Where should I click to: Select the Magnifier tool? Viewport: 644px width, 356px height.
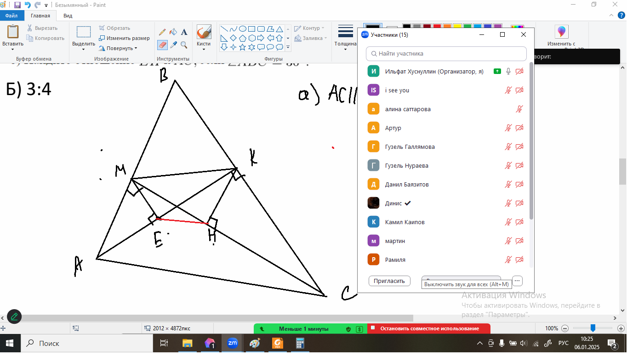pos(184,45)
